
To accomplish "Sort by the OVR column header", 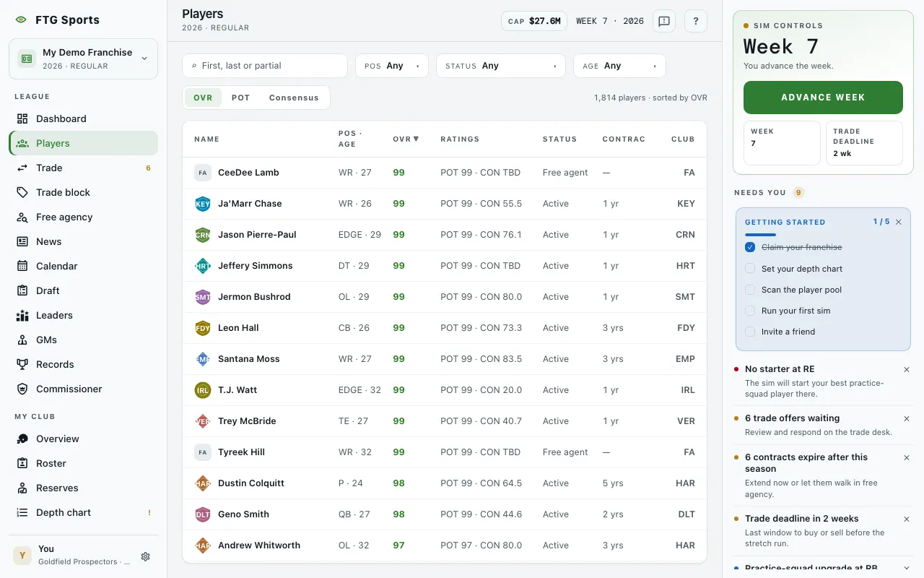I will tap(406, 139).
